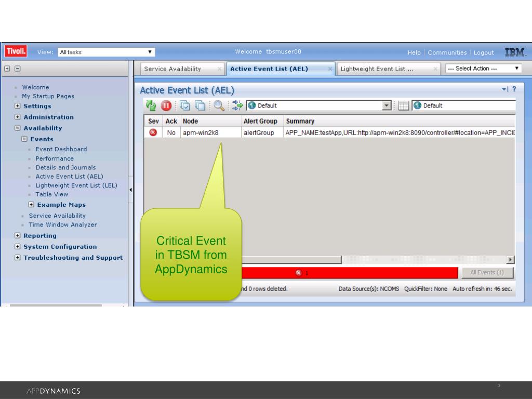
Task: Click the IBM logo
Action: pyautogui.click(x=515, y=52)
